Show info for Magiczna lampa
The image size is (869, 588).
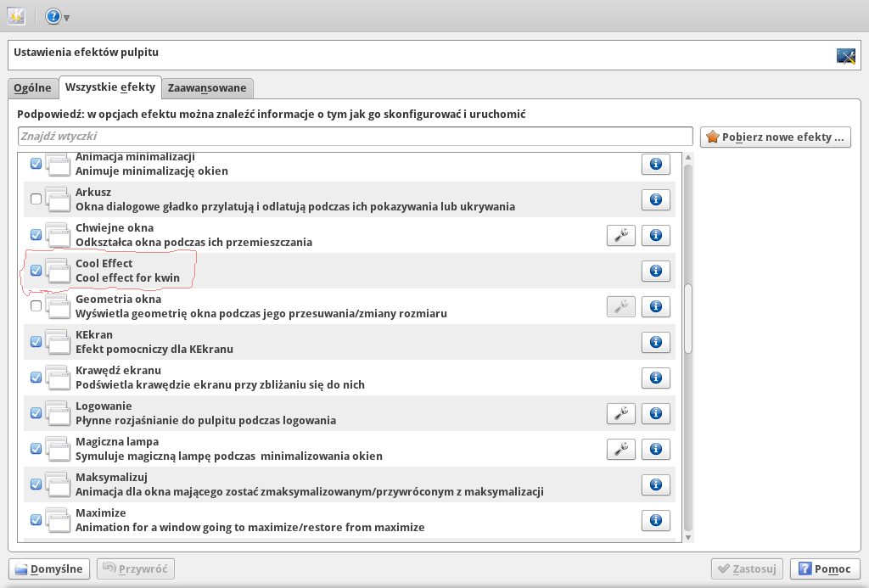pyautogui.click(x=656, y=449)
